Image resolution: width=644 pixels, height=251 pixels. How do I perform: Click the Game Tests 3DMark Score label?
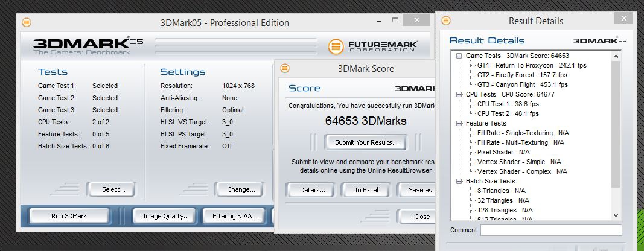point(517,56)
